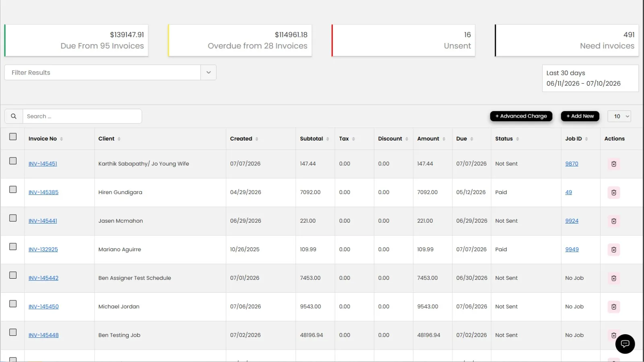Screen dimensions: 644x362
Task: Select client name Mariano Aguirre
Action: tap(120, 250)
